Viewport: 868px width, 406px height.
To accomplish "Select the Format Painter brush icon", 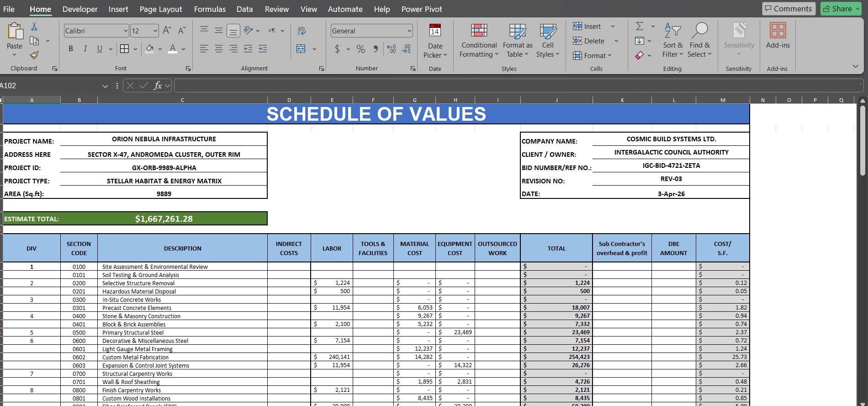I will point(34,55).
